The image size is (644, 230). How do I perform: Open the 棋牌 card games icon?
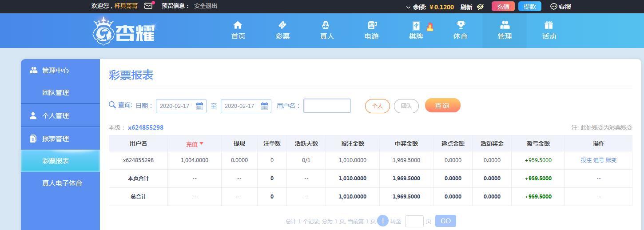coord(416,25)
